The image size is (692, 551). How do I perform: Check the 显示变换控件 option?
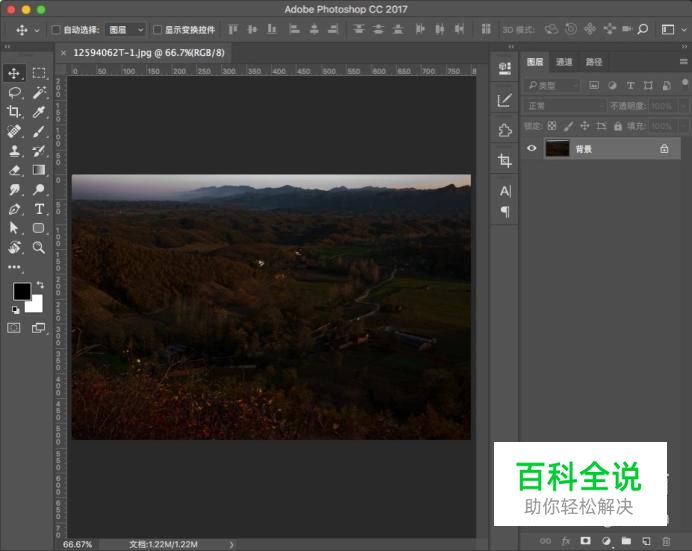pyautogui.click(x=157, y=30)
